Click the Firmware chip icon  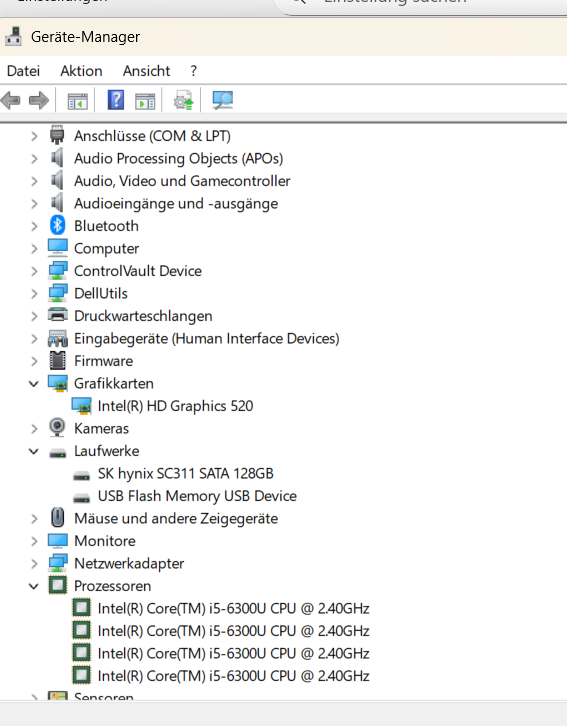[x=57, y=361]
